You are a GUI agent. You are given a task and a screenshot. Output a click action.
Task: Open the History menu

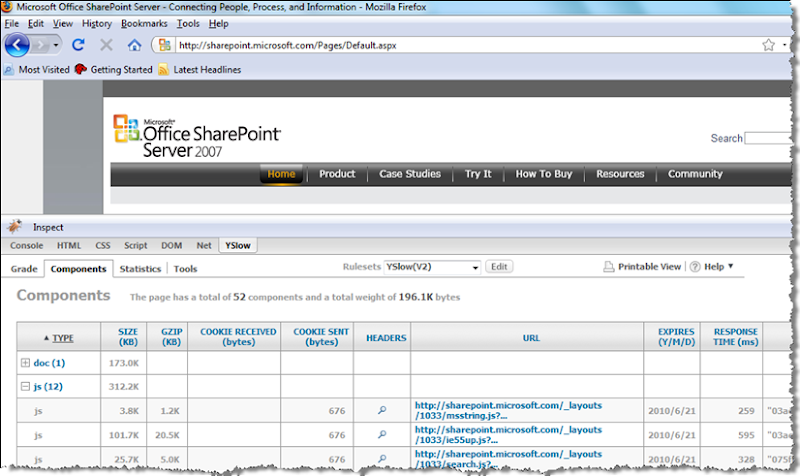pos(96,23)
